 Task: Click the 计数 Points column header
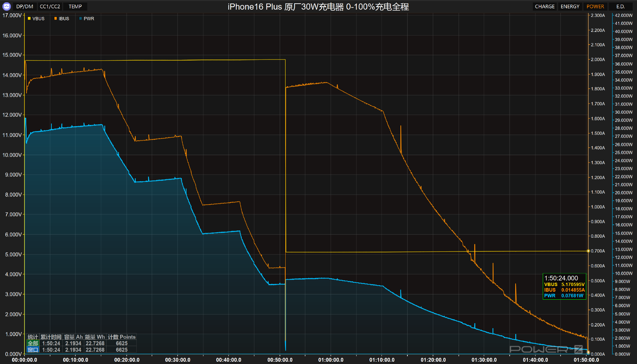tap(122, 337)
